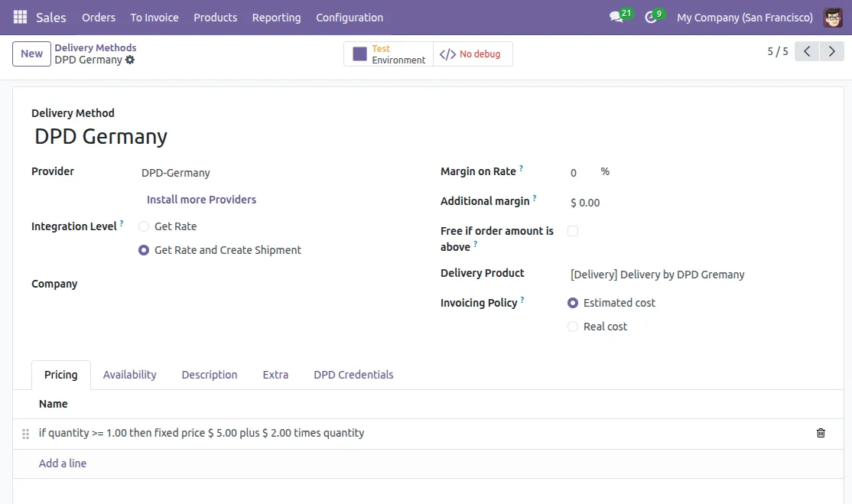This screenshot has height=504, width=852.
Task: Show help tooltip for Integration Level
Action: [122, 223]
